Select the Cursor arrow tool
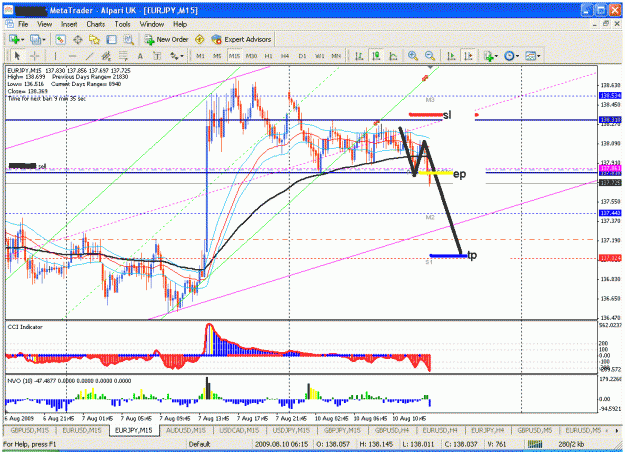The width and height of the screenshot is (625, 452). click(17, 56)
